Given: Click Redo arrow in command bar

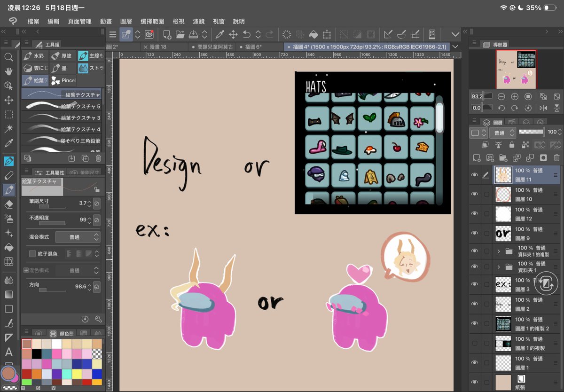Looking at the screenshot, I should [269, 34].
